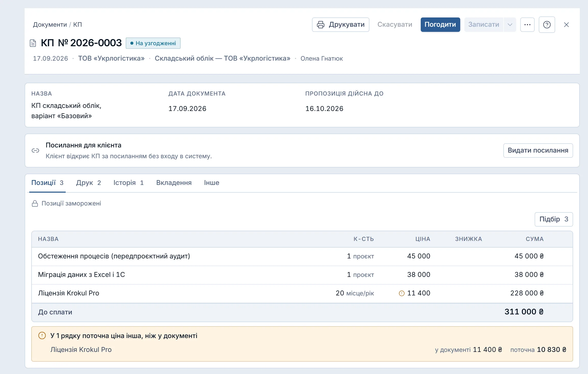Image resolution: width=588 pixels, height=374 pixels.
Task: Open ТОВ «Укрлогістика» counterparty link
Action: tap(111, 59)
